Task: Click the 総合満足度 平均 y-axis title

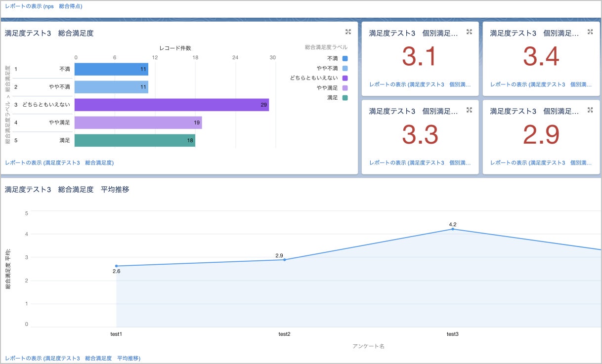Action: [8, 269]
